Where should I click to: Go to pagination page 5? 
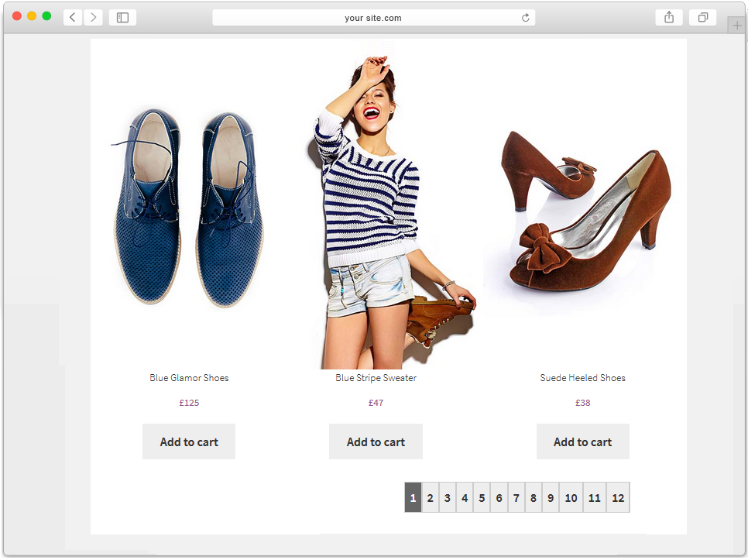click(x=482, y=497)
